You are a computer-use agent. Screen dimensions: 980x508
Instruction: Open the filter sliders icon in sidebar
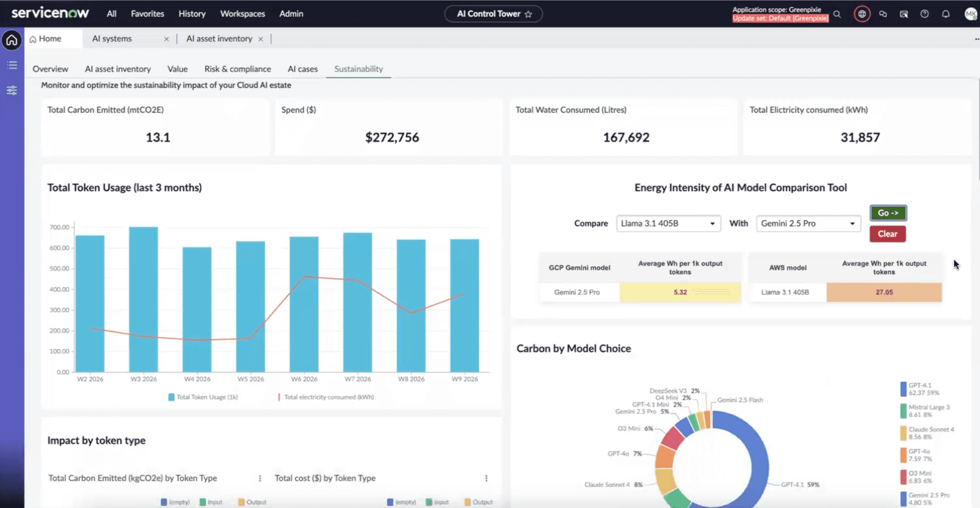tap(12, 90)
